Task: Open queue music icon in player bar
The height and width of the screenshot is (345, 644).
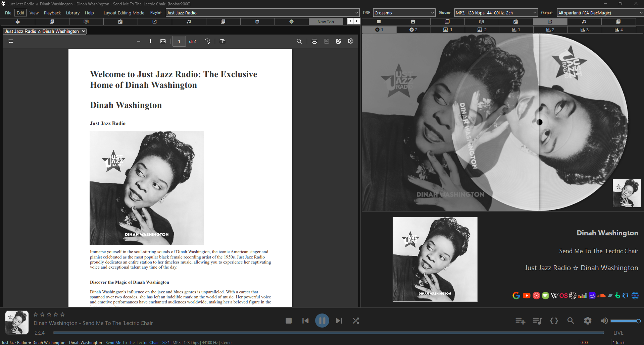Action: (537, 321)
